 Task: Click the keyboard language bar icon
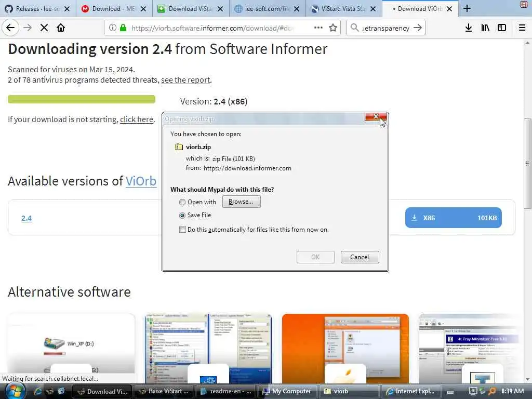450,392
